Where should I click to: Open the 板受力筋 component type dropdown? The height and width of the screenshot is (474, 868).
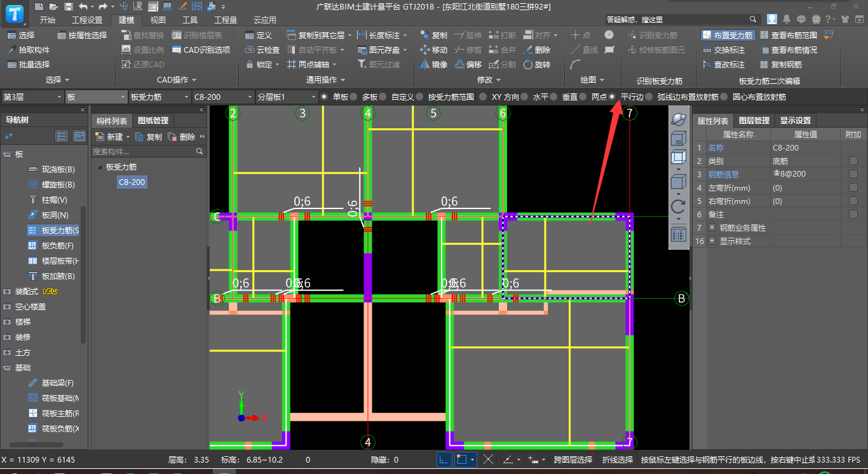(x=159, y=97)
